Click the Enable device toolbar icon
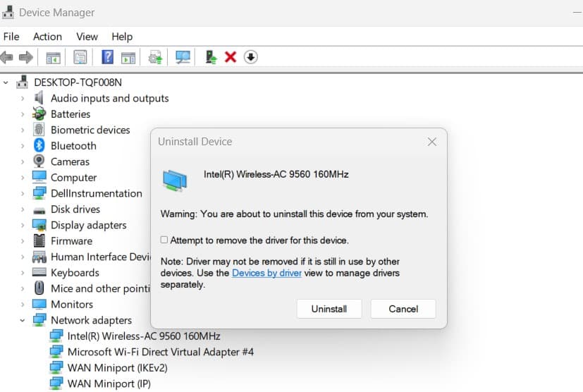The image size is (583, 392). pos(211,57)
